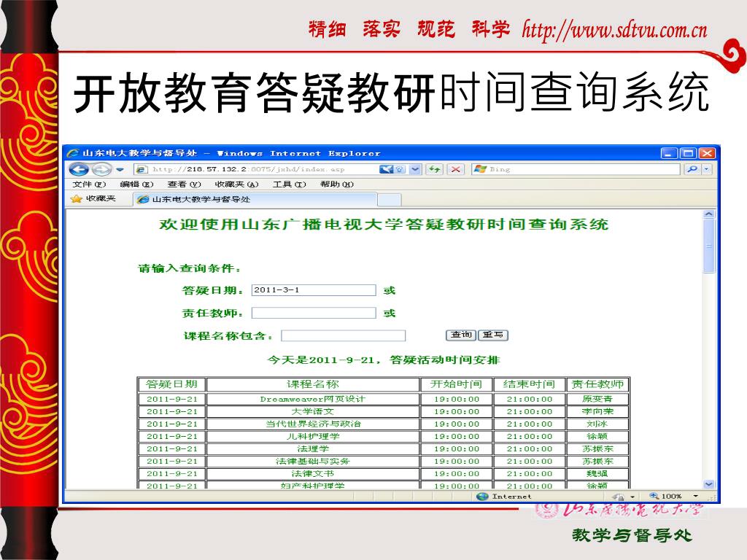Click the Internet zone globe icon

point(483,496)
